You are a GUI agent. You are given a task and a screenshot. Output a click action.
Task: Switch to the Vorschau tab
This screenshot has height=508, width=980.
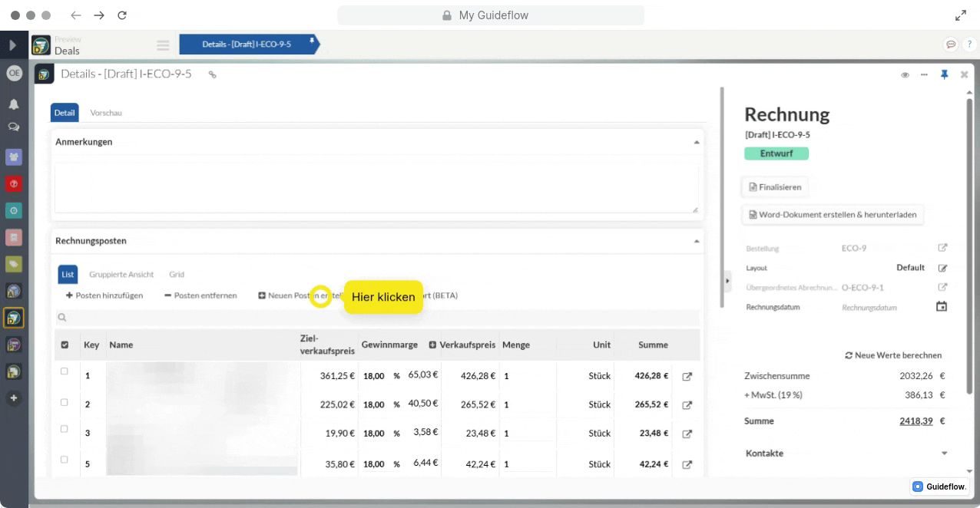tap(106, 113)
